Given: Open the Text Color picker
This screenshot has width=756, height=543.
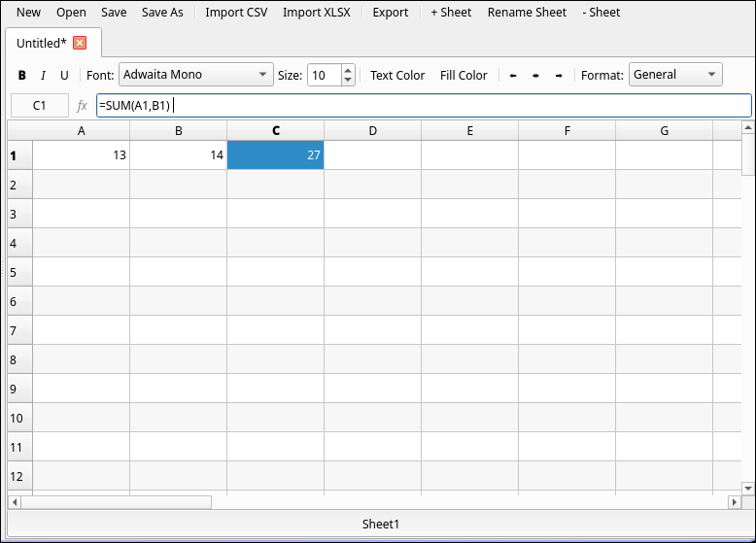Looking at the screenshot, I should point(397,76).
